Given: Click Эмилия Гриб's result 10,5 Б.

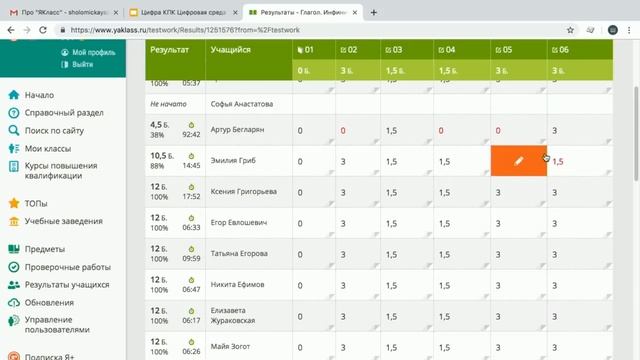Looking at the screenshot, I should click(x=162, y=156).
